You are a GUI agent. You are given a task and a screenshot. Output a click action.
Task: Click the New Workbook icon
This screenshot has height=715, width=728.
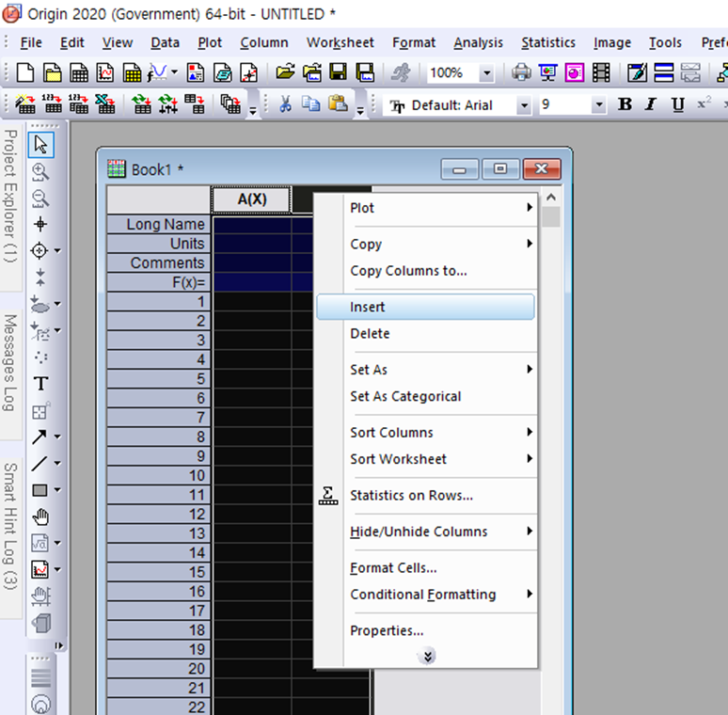pyautogui.click(x=78, y=72)
